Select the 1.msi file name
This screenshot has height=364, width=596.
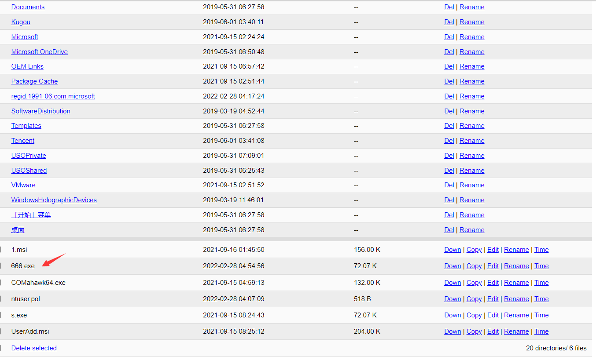coord(19,250)
